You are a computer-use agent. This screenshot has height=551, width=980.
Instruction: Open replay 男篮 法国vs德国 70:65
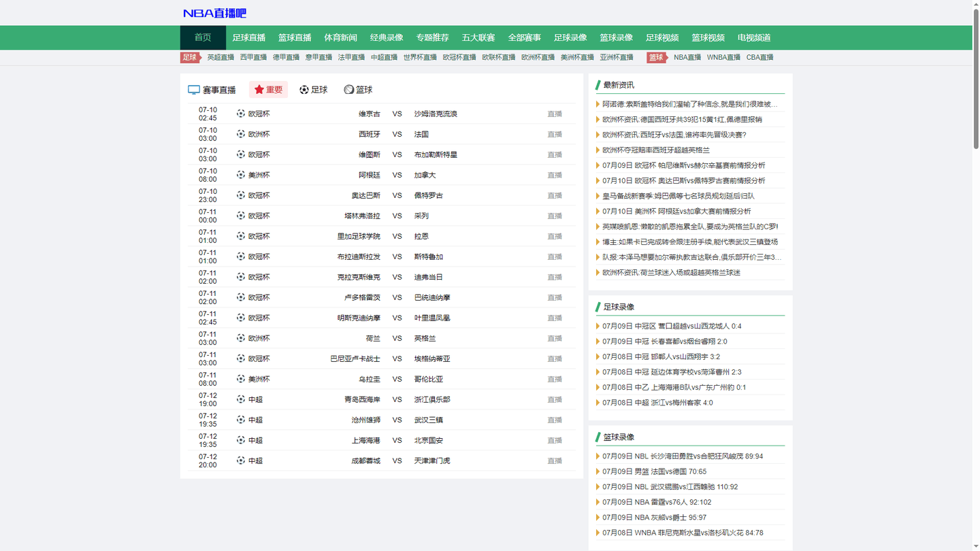click(x=654, y=471)
